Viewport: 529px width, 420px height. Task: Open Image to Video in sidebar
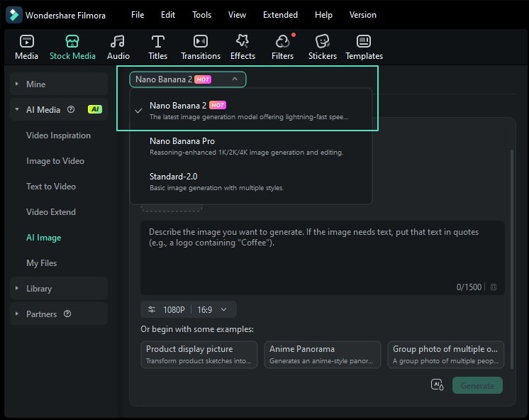[55, 161]
